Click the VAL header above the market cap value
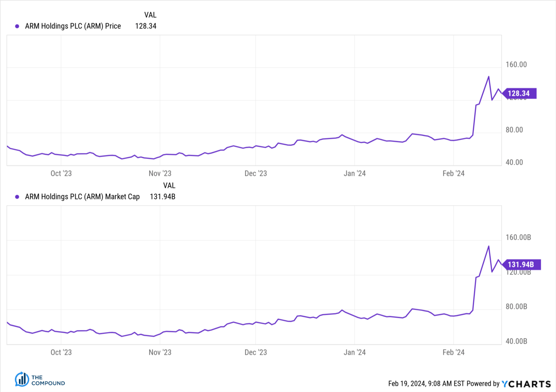 [170, 186]
